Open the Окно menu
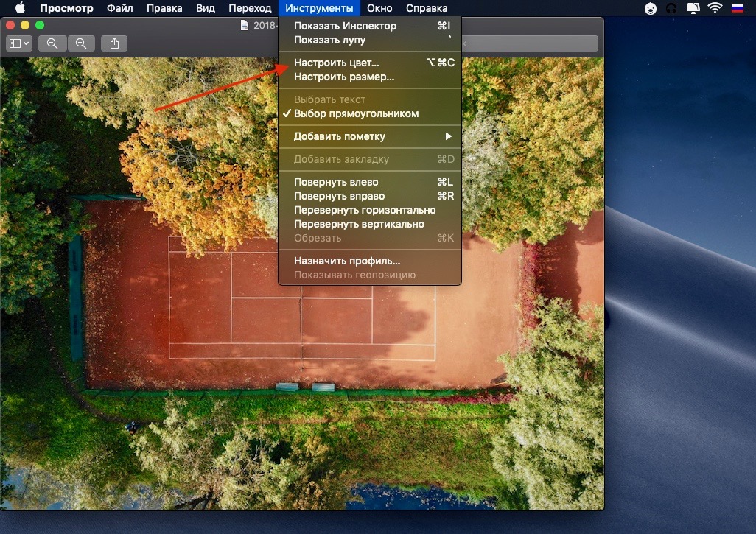The width and height of the screenshot is (756, 534). [x=379, y=8]
